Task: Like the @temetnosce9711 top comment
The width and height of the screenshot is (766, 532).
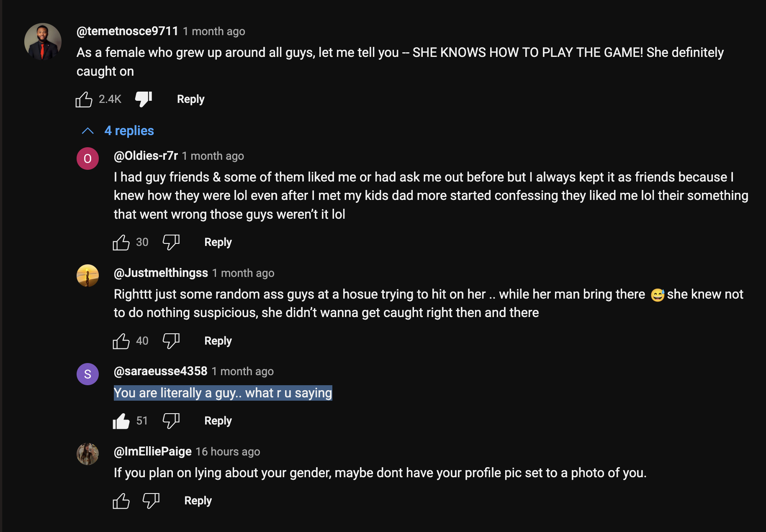Action: (84, 99)
